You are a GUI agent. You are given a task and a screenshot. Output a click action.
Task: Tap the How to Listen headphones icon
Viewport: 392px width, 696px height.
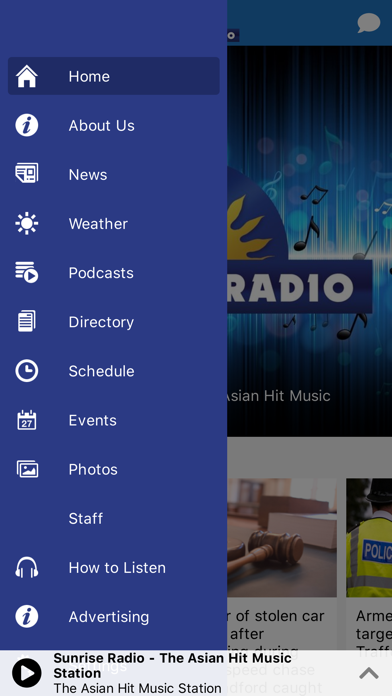point(27,567)
